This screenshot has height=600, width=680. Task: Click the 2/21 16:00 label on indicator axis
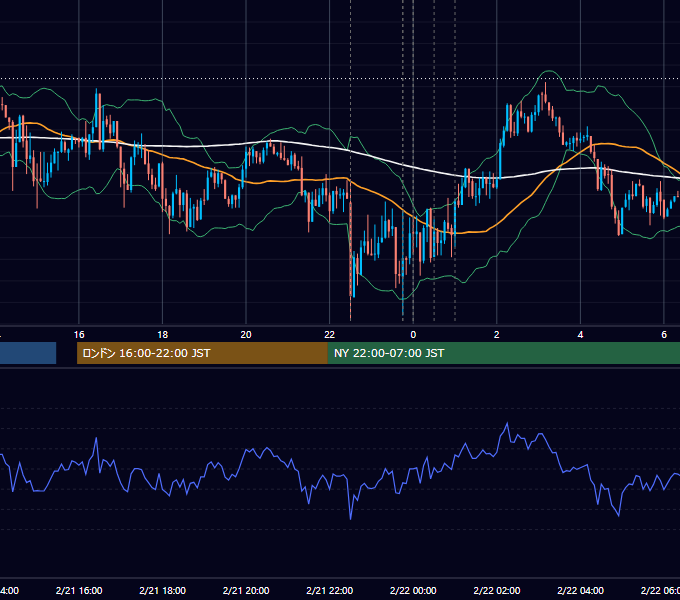pyautogui.click(x=79, y=590)
